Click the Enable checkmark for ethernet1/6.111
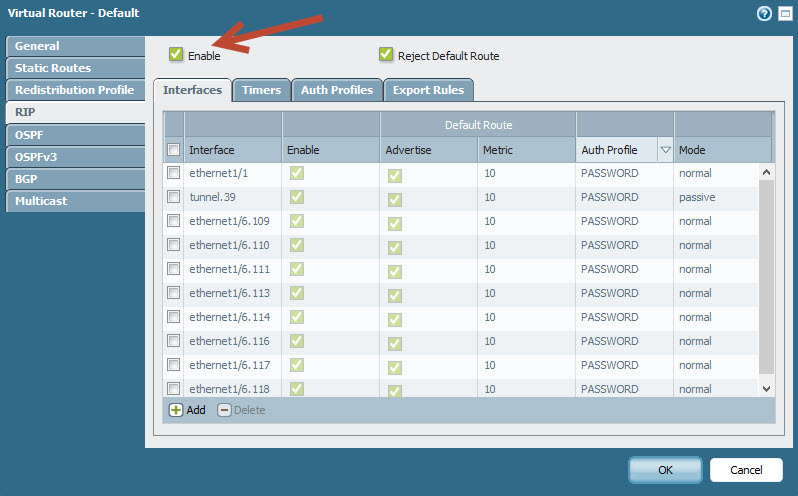This screenshot has width=798, height=496. click(296, 269)
